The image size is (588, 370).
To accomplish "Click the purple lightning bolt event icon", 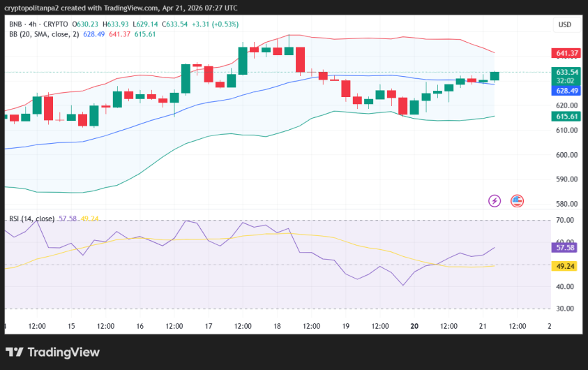I will click(495, 201).
